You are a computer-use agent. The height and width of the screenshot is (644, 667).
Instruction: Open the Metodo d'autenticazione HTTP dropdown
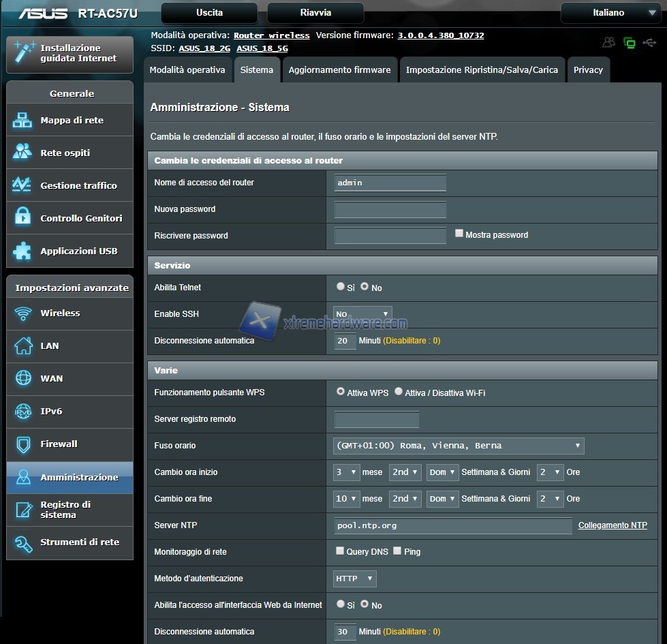point(354,579)
